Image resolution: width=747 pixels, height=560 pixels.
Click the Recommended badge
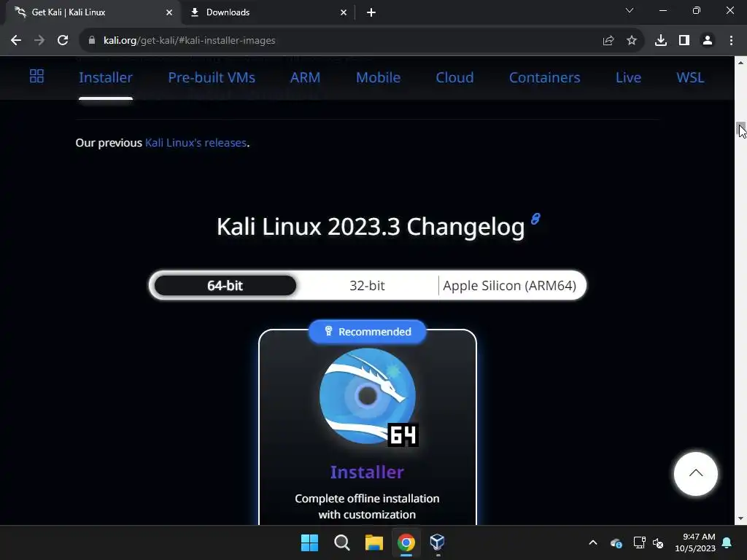click(368, 332)
